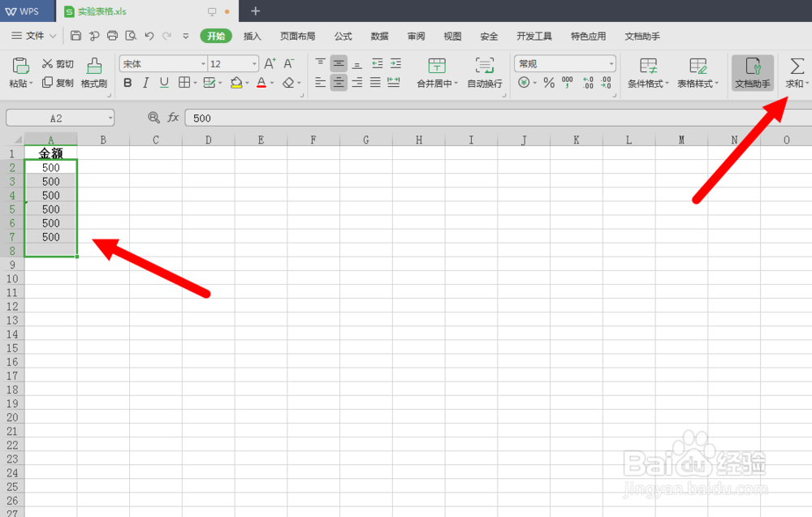Open the 文档助手 document assistant
This screenshot has width=812, height=517.
click(751, 71)
